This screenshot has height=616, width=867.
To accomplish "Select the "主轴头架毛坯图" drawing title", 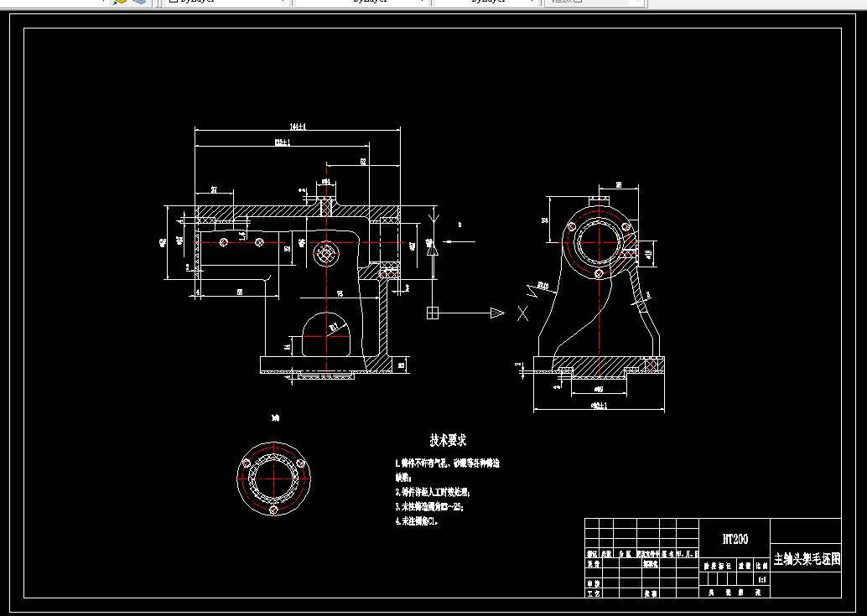I will 807,559.
